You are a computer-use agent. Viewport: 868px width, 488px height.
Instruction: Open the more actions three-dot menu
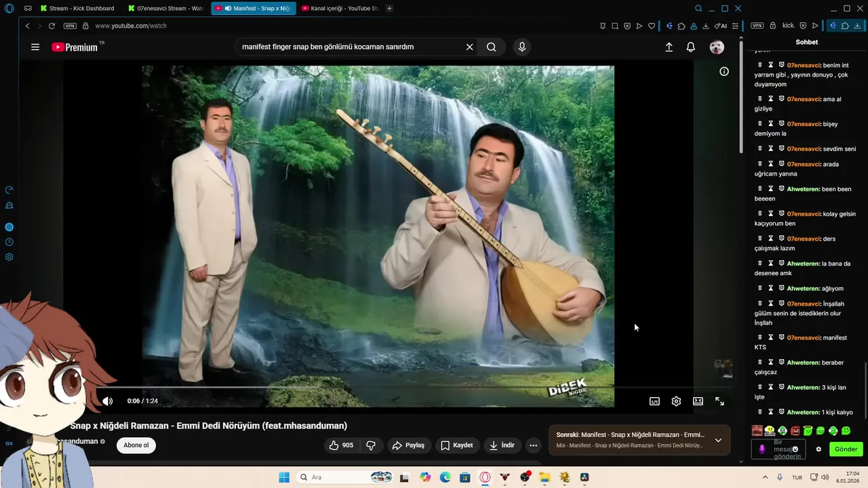pyautogui.click(x=534, y=445)
